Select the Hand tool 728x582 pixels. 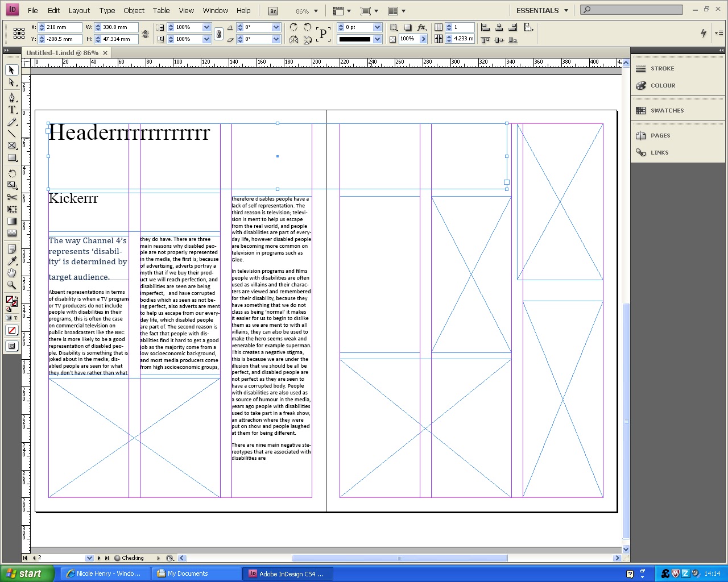click(11, 273)
